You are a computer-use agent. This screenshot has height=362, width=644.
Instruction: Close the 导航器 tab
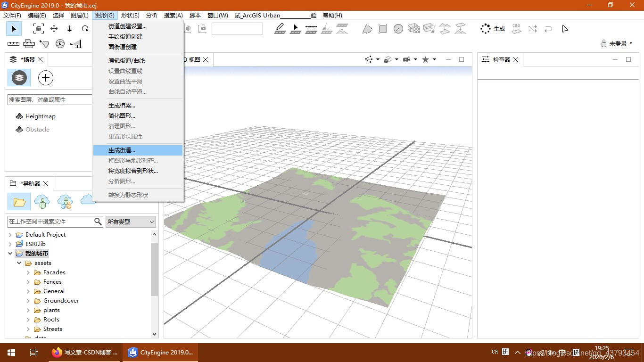tap(45, 183)
